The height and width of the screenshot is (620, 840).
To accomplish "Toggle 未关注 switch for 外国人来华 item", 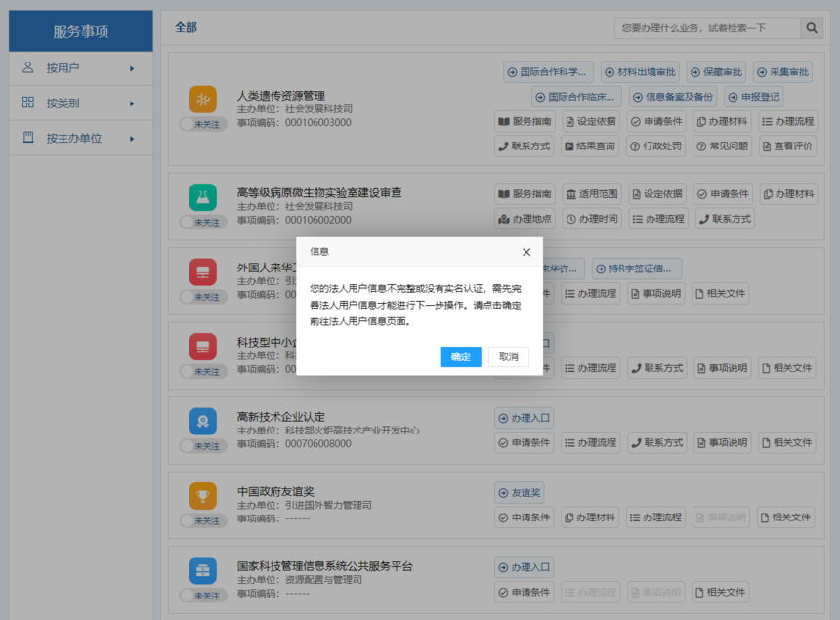I will [x=203, y=297].
